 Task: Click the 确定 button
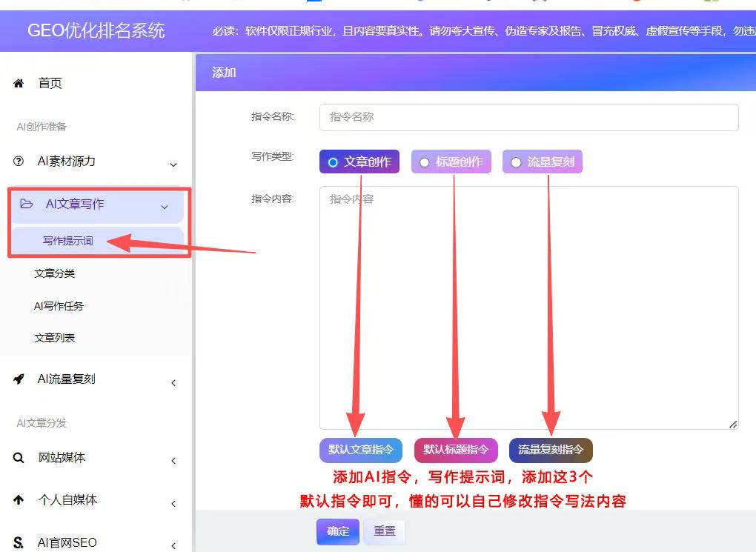[337, 531]
